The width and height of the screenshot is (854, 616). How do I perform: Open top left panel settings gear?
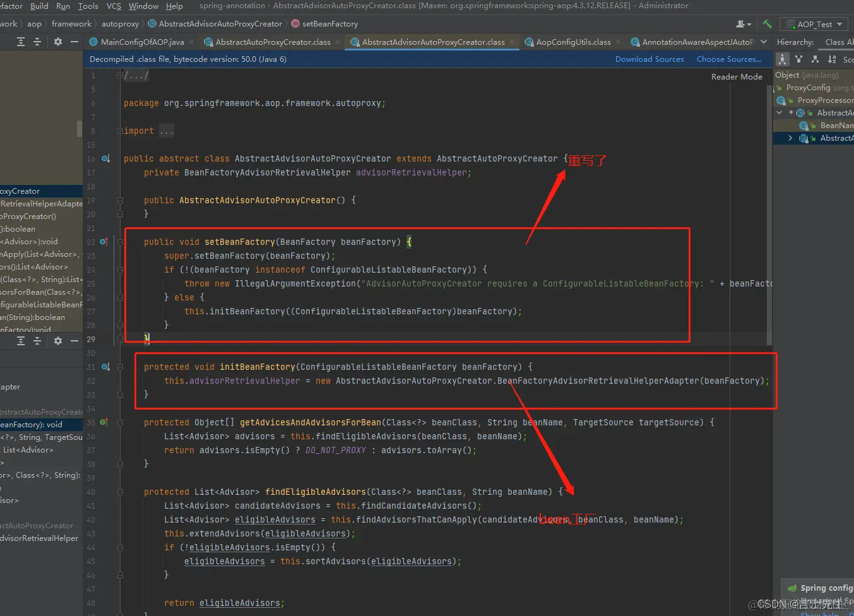coord(58,42)
